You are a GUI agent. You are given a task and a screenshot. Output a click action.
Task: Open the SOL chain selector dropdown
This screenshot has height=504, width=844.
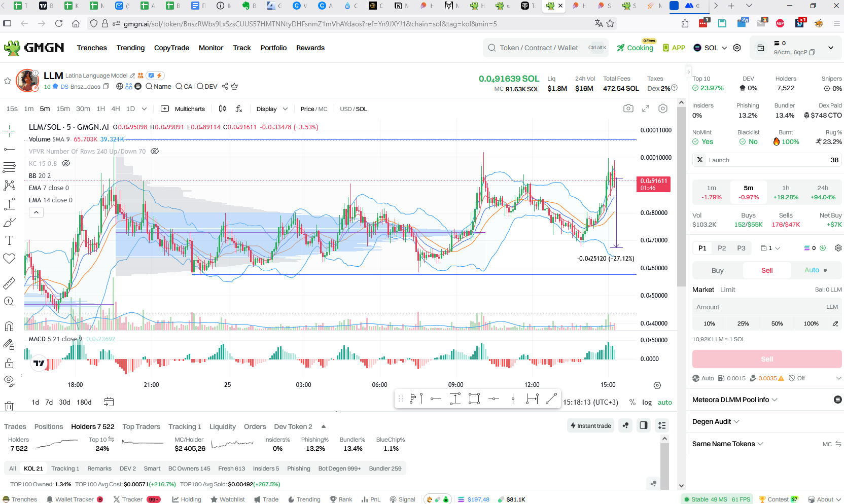[x=710, y=48]
